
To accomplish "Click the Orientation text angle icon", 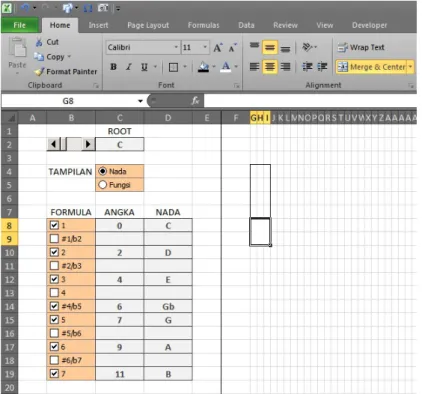I will point(307,47).
